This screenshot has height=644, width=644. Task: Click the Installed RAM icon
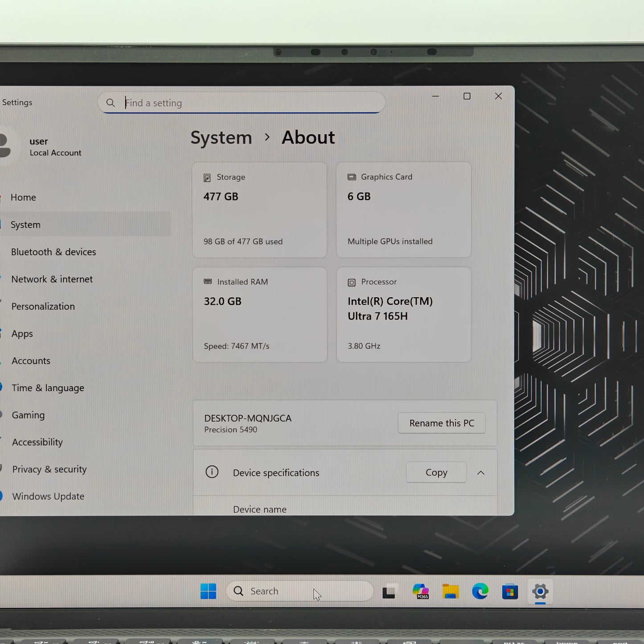tap(208, 281)
